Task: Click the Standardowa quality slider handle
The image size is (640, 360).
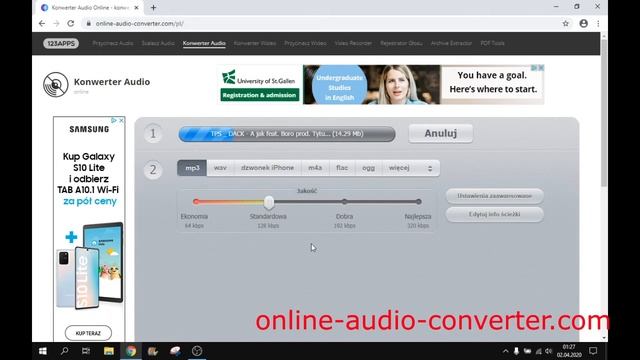Action: 269,202
